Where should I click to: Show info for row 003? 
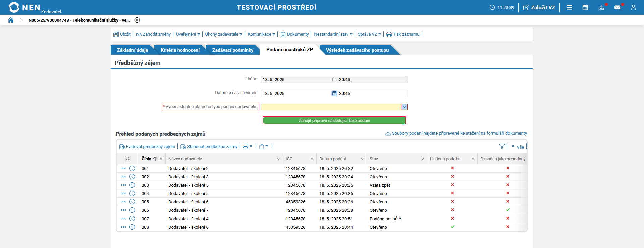coord(132,185)
